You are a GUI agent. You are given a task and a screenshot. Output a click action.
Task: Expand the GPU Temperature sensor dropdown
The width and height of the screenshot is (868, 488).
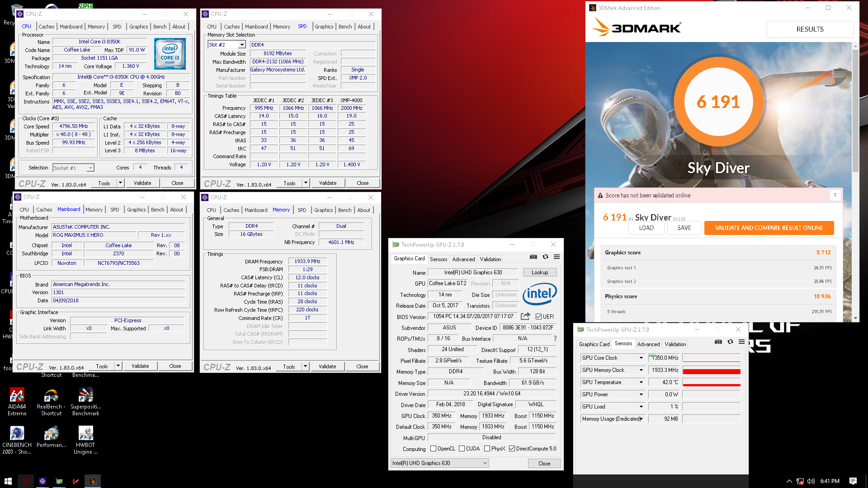[x=641, y=382]
